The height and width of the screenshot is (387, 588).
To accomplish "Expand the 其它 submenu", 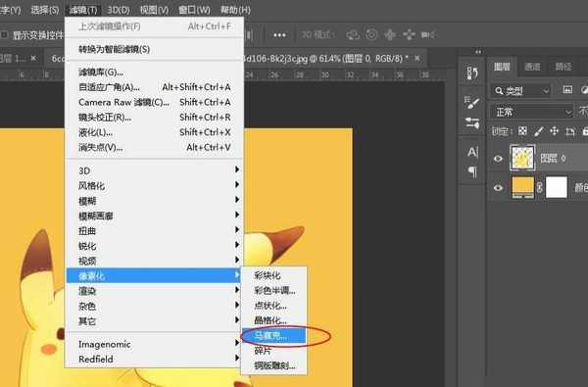I will [x=154, y=320].
